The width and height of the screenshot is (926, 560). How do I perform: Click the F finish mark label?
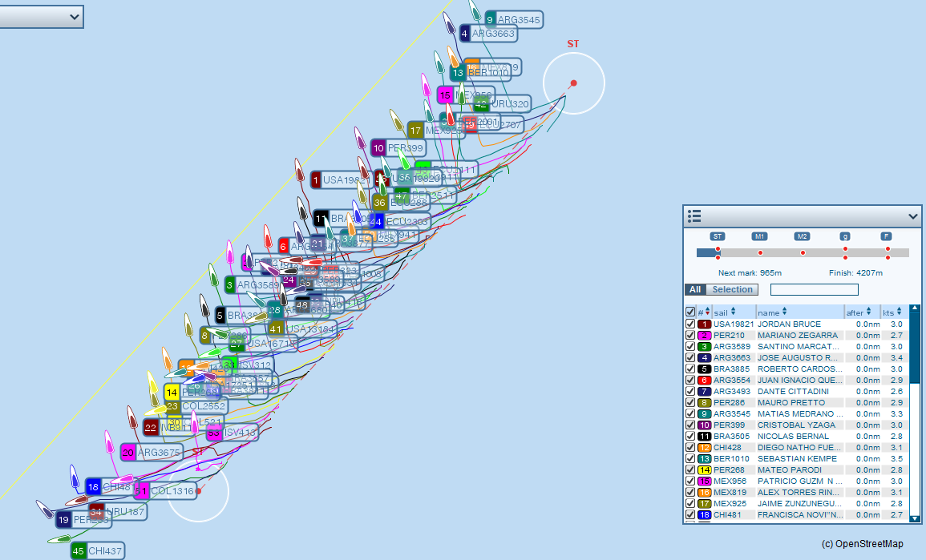coord(887,236)
